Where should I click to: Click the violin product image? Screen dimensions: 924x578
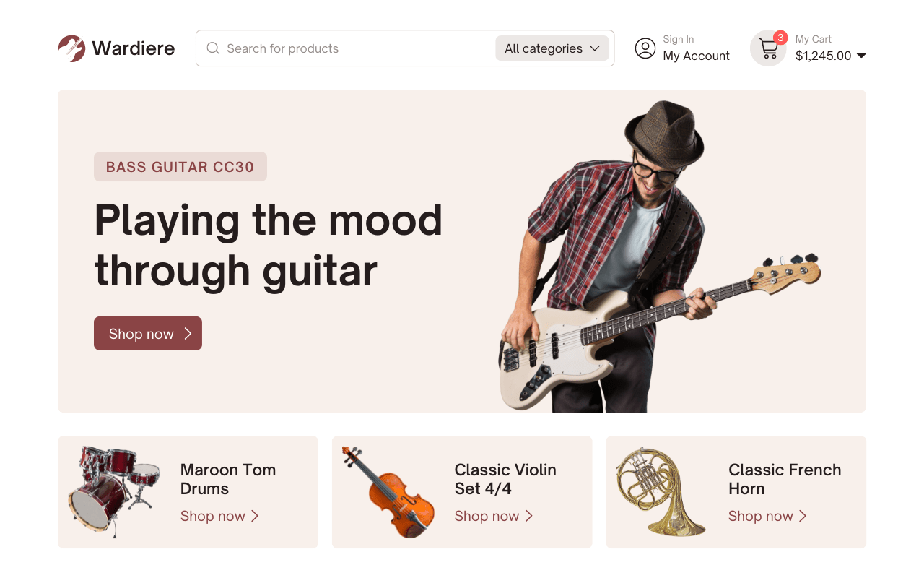[390, 491]
